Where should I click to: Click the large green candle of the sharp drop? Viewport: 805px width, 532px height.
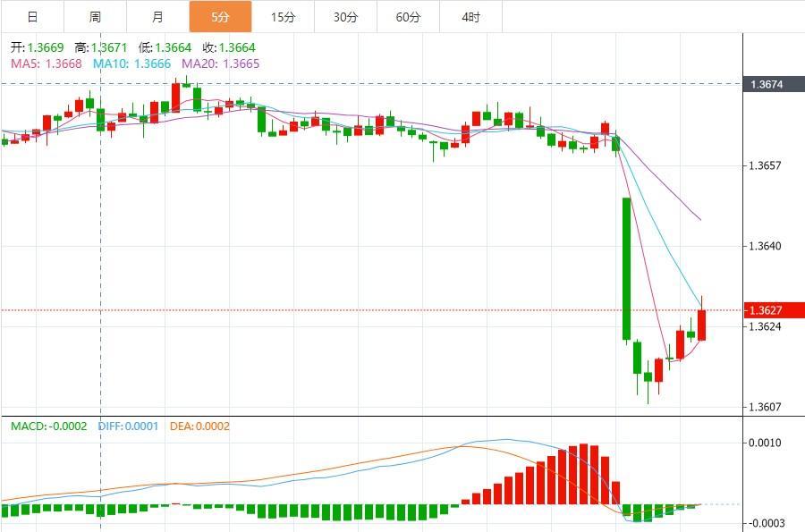coord(626,268)
